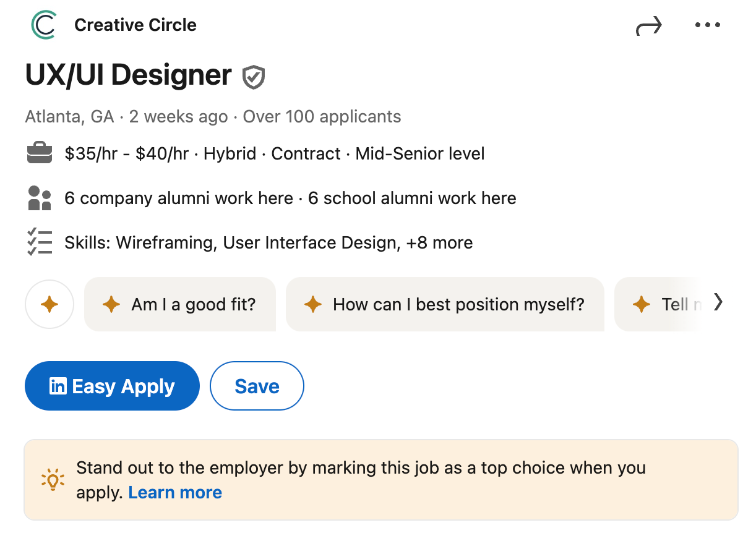Click the standalone AI sparkle circle button
Screen dimensions: 756x533
pos(49,304)
